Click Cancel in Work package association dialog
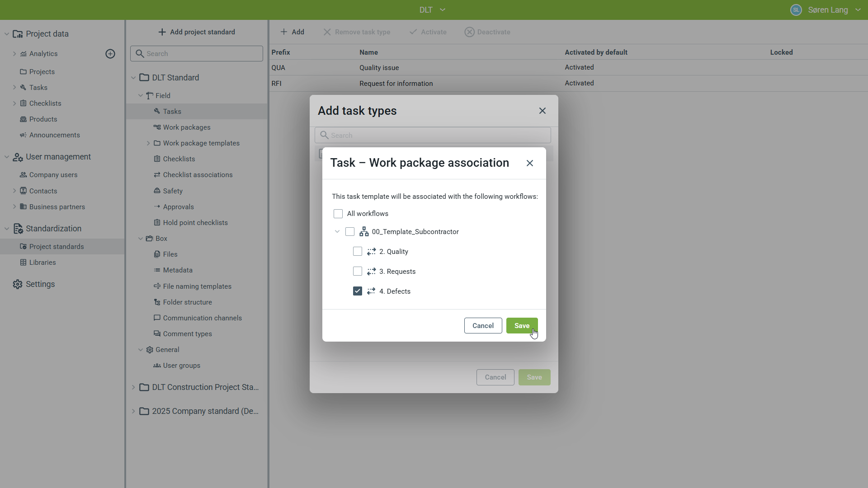Screen dimensions: 868x488 coord(483,326)
